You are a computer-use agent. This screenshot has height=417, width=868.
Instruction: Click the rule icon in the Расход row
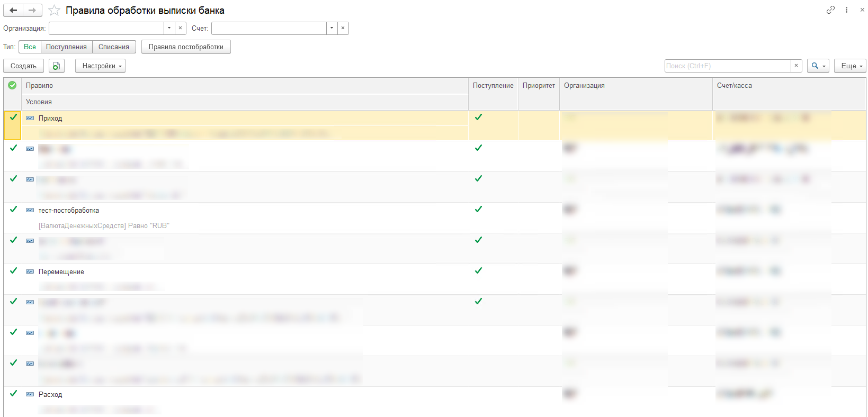click(30, 394)
